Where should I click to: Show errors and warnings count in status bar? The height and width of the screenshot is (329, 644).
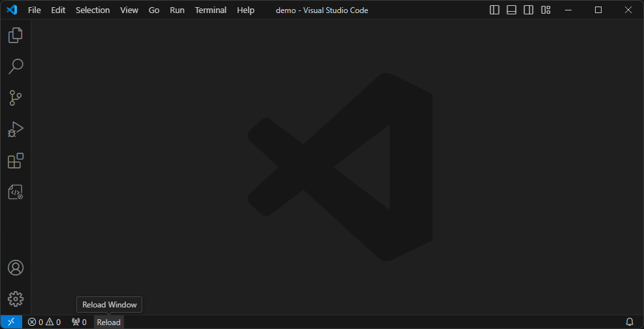44,322
